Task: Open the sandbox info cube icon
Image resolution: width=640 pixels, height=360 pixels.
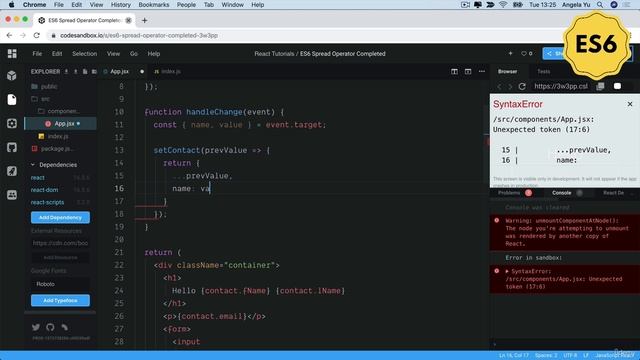Action: tap(12, 76)
